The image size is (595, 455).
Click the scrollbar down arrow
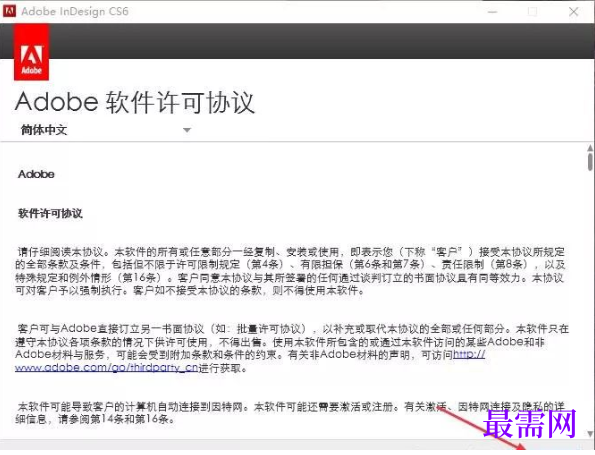tap(590, 433)
